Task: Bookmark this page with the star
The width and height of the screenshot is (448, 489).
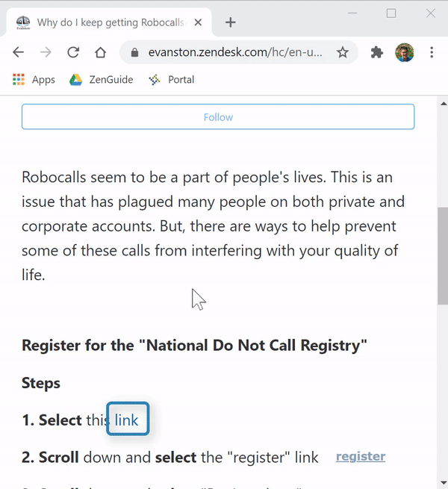Action: [343, 52]
